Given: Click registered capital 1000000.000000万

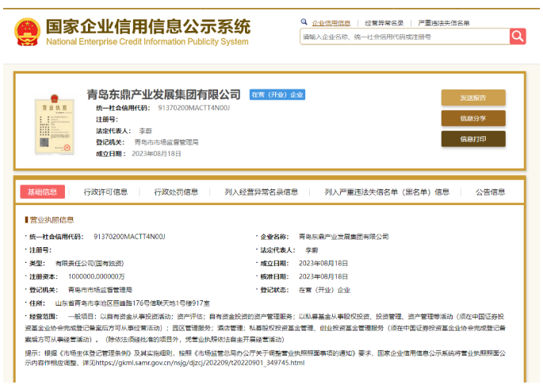Looking at the screenshot, I should pyautogui.click(x=96, y=276).
